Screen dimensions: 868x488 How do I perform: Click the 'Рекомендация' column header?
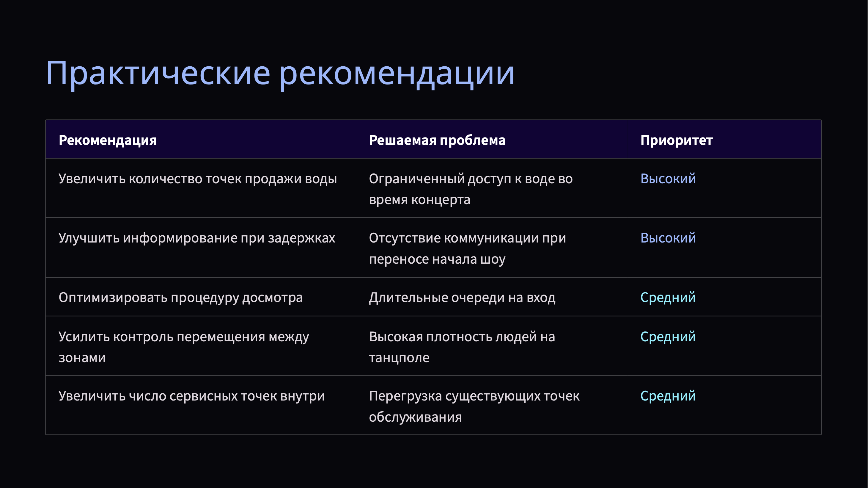pos(108,140)
